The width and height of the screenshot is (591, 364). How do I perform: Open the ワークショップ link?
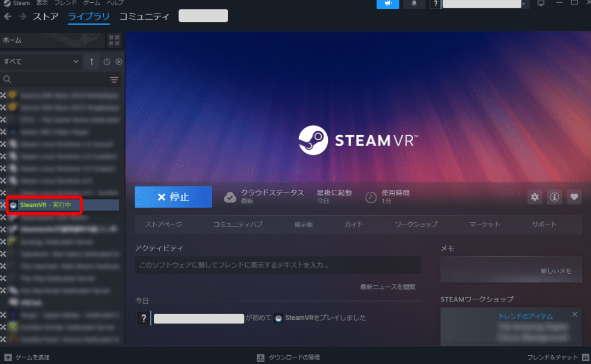416,224
